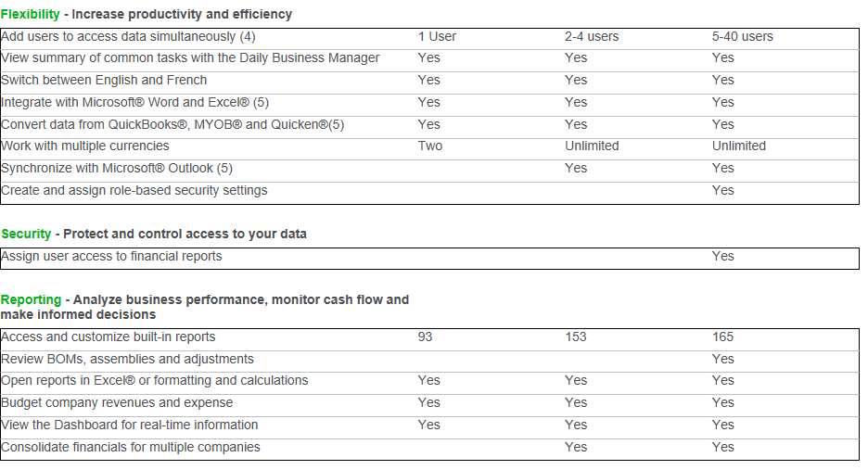Click 'Two' in the multiple currencies row
The width and height of the screenshot is (868, 470).
pyautogui.click(x=430, y=146)
